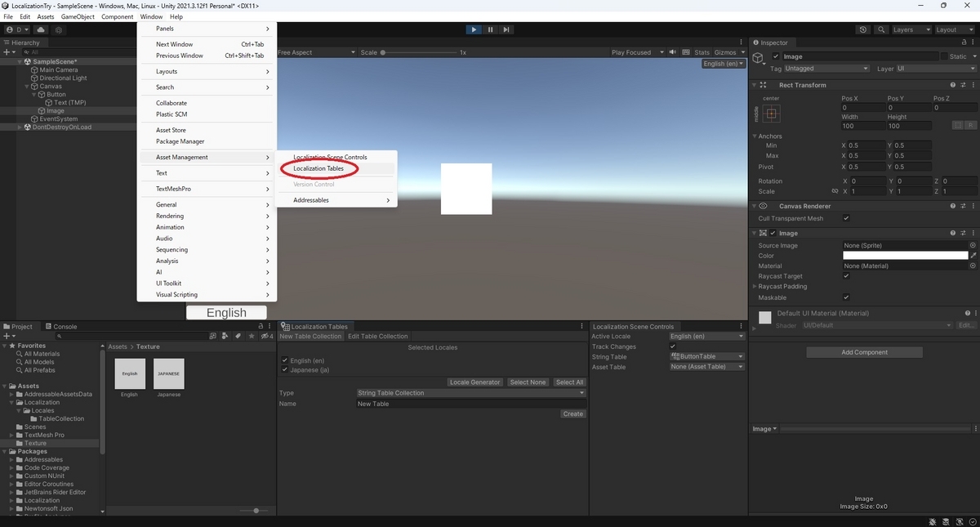Click the Pause button
Screen dimensions: 980x527
click(490, 29)
